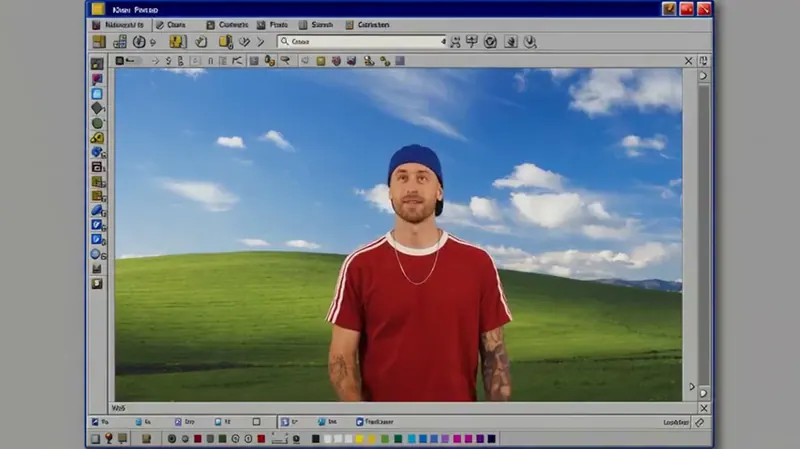Viewport: 800px width, 449px height.
Task: Click the down arrow at scrollbar bottom
Action: 704,393
